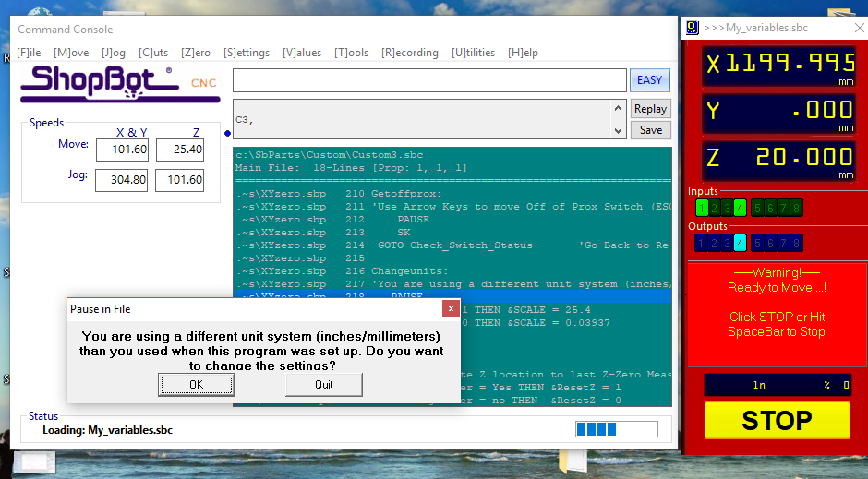Screen dimensions: 868x479
Task: Click the blue dot beside command history
Action: (x=227, y=133)
